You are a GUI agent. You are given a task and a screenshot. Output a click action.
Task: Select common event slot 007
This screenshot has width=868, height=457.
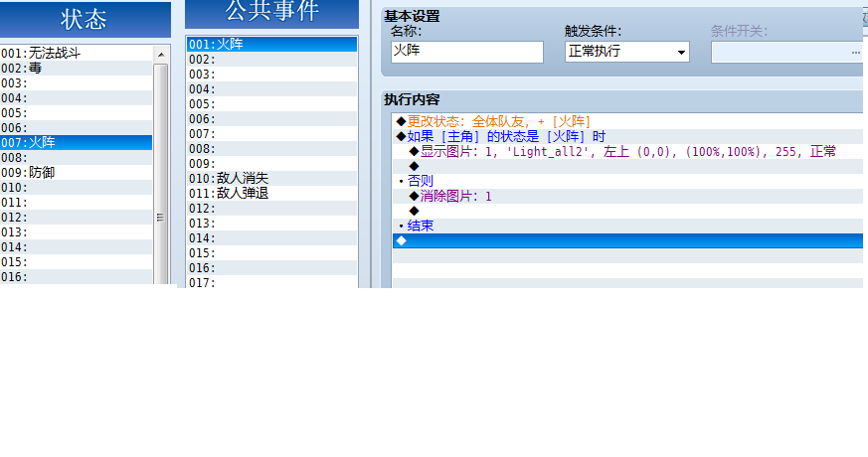pos(271,134)
